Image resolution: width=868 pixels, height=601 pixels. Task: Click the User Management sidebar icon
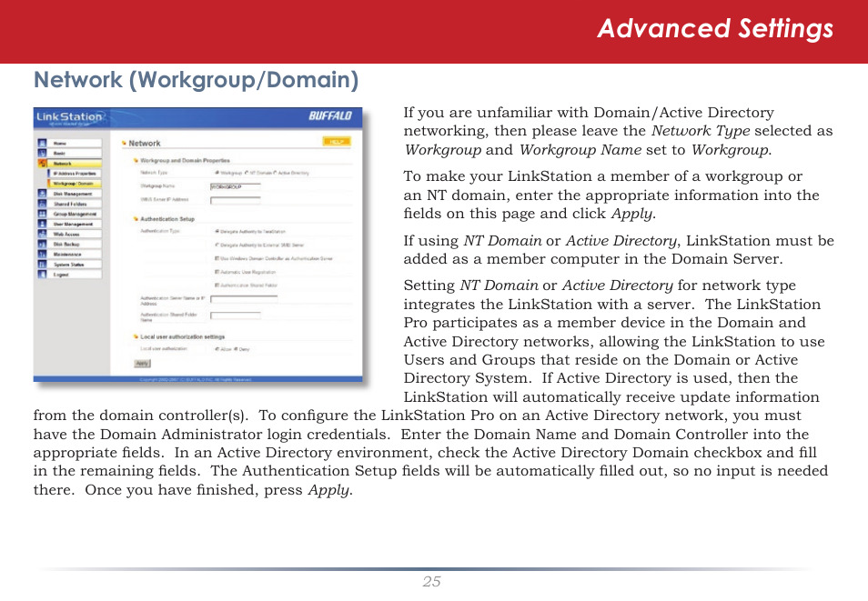(x=42, y=224)
